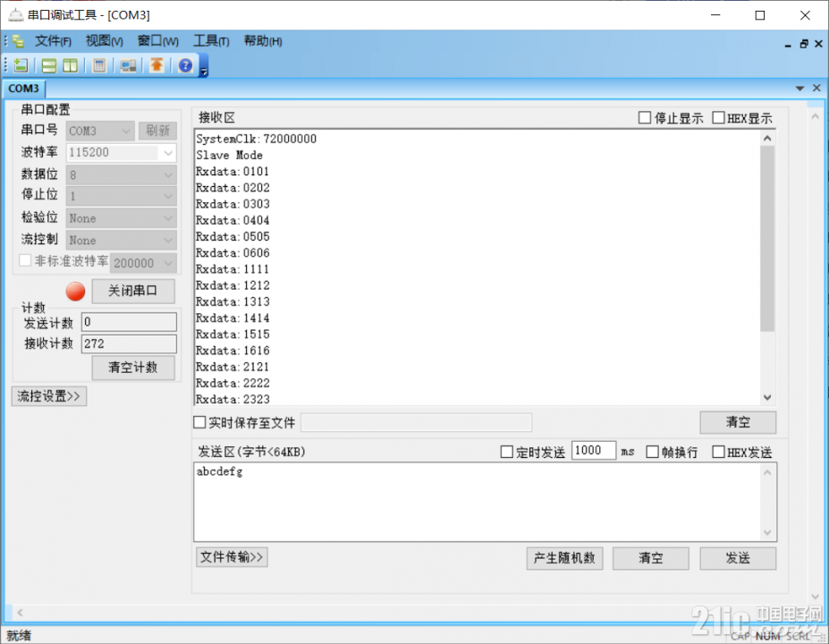The image size is (829, 644).
Task: Tile windows vertically via toolbar icon
Action: [x=71, y=65]
